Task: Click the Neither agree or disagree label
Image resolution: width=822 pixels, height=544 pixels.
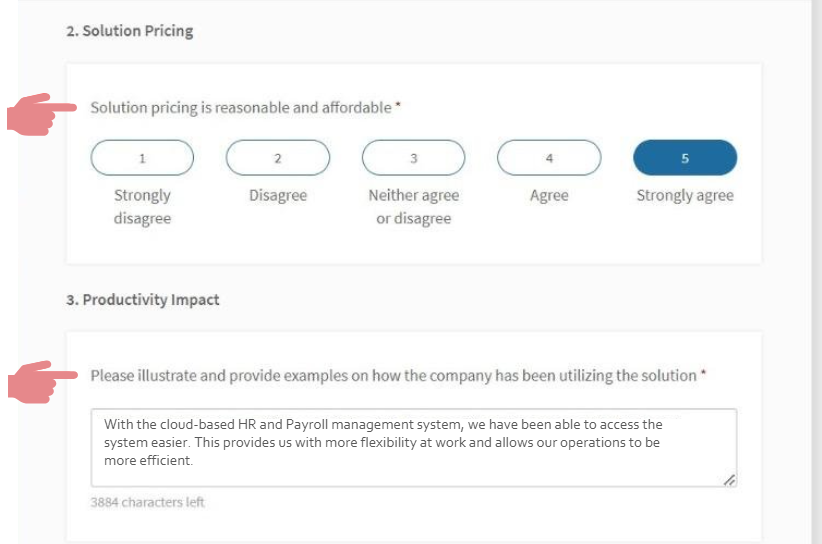Action: (x=414, y=206)
